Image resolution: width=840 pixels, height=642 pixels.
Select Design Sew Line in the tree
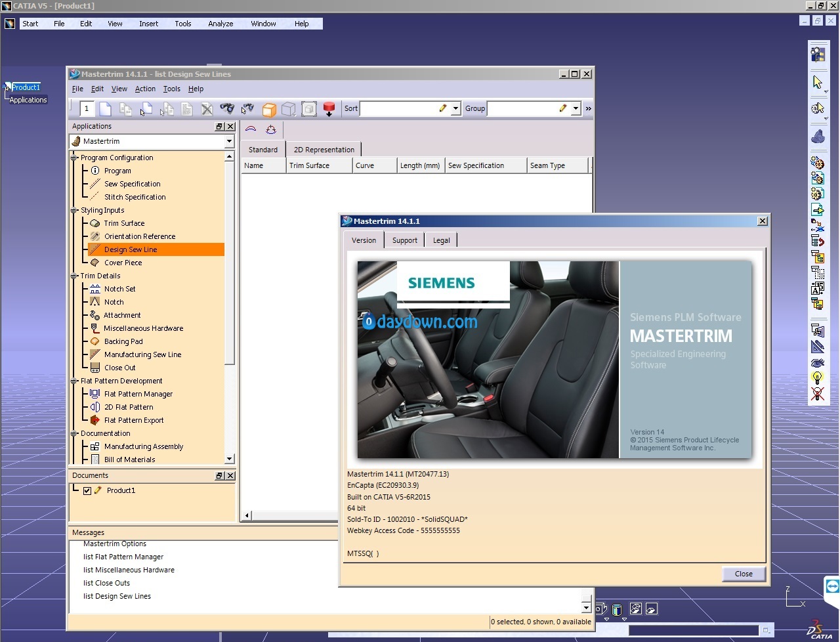(131, 249)
